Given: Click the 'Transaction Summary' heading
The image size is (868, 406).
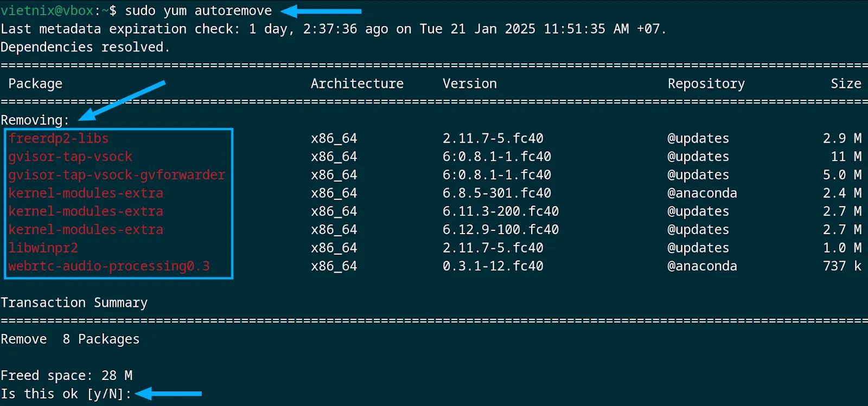Looking at the screenshot, I should coord(74,303).
